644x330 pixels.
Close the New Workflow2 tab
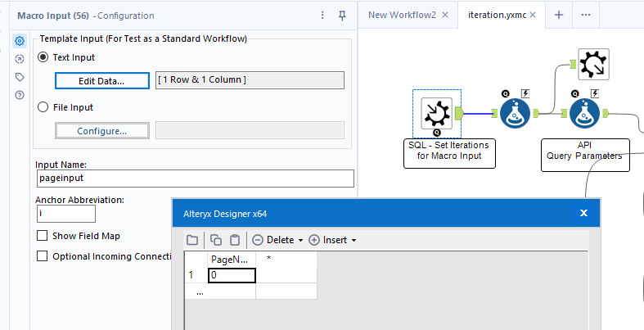coord(445,15)
